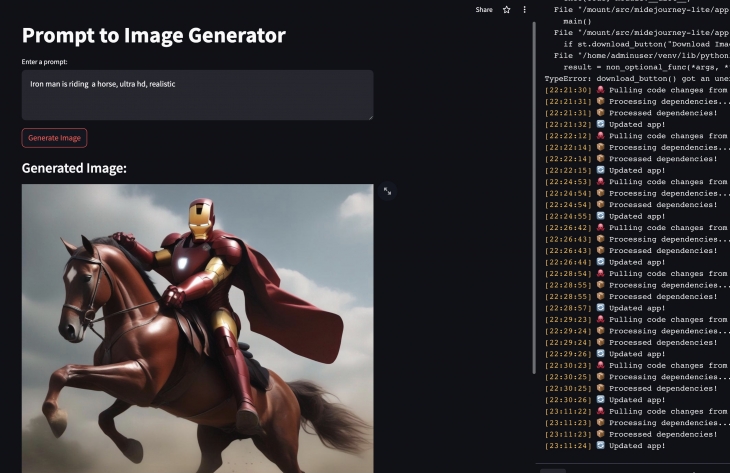Viewport: 730px width, 473px height.
Task: Select the 22:28:57 Updated app log line
Action: pos(605,308)
